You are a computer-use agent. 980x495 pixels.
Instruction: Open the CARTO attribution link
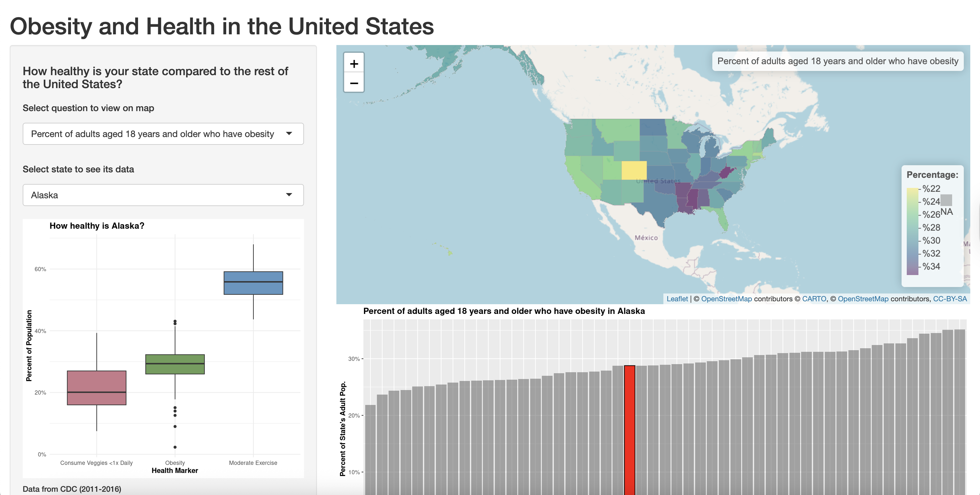click(814, 299)
